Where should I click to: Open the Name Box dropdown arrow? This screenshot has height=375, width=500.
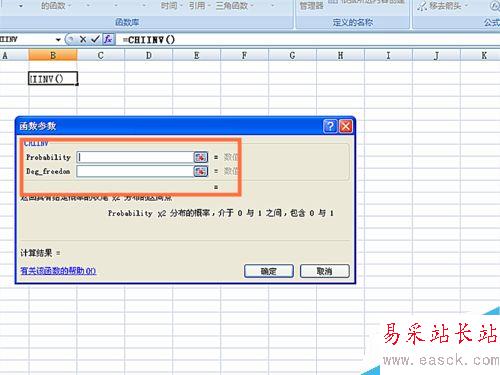point(58,40)
